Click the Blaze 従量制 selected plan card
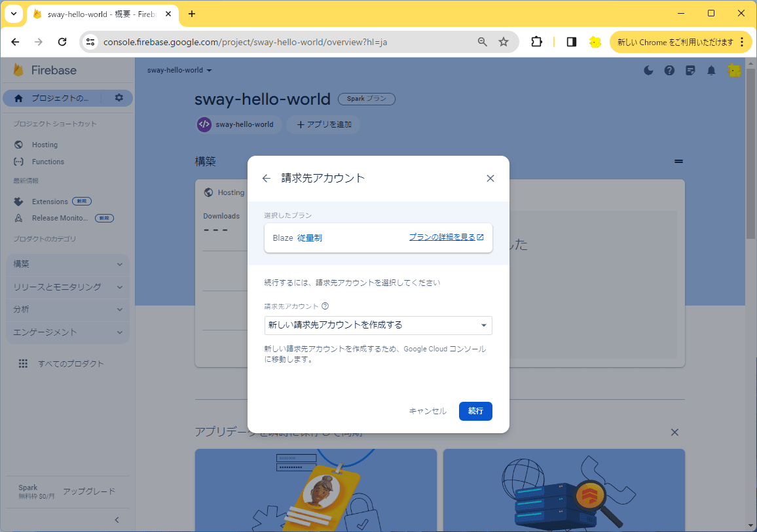The image size is (757, 532). (378, 238)
